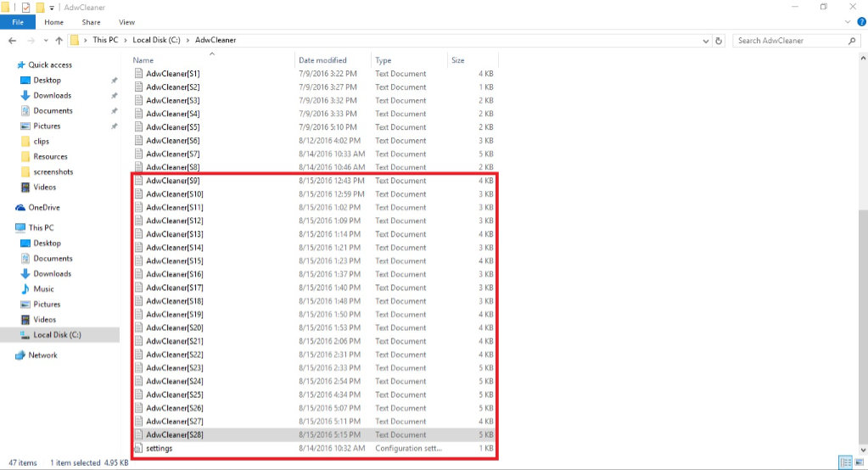Select the AdwCleaner[S9] file name

(x=173, y=181)
